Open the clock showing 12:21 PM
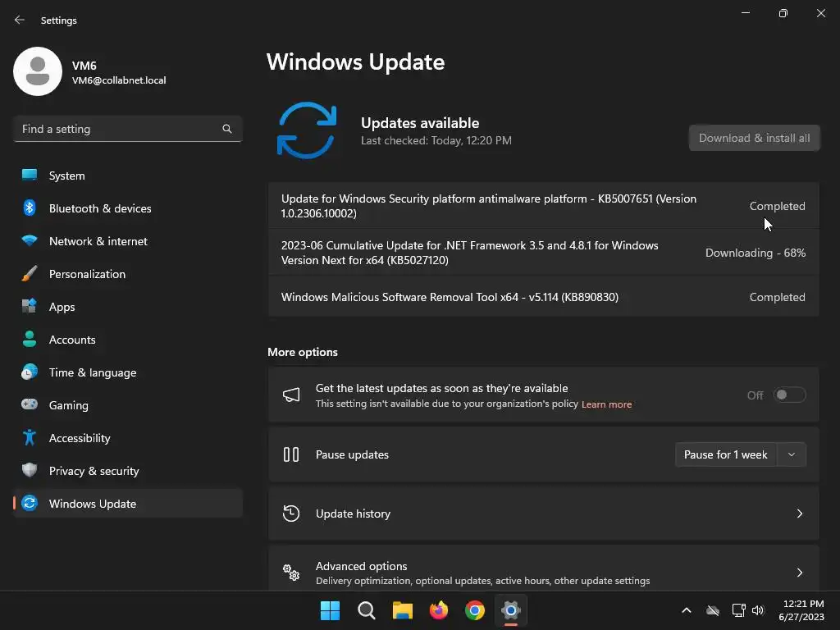This screenshot has width=840, height=630. [801, 610]
